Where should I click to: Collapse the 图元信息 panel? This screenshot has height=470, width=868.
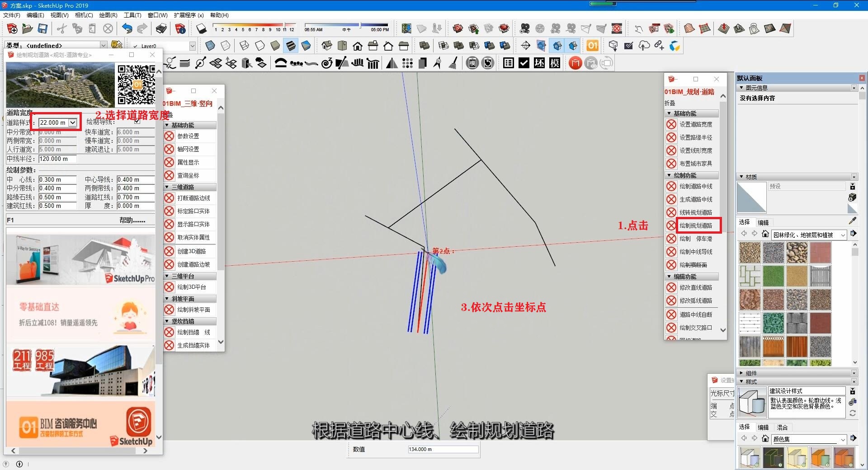pyautogui.click(x=741, y=88)
